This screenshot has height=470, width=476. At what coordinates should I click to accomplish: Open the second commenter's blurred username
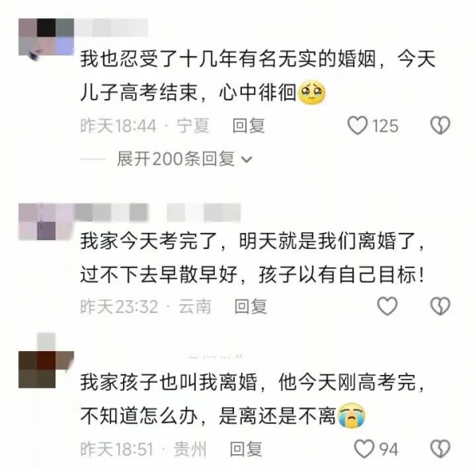(158, 212)
